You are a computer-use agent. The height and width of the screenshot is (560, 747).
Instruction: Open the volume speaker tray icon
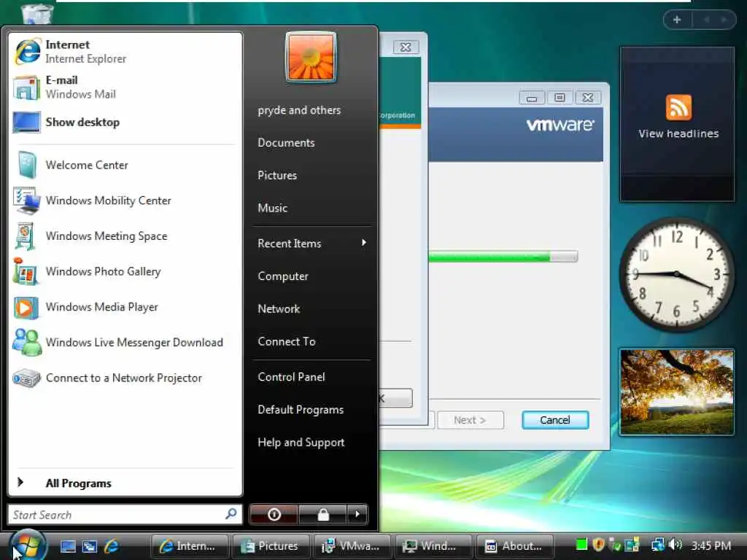pyautogui.click(x=675, y=544)
